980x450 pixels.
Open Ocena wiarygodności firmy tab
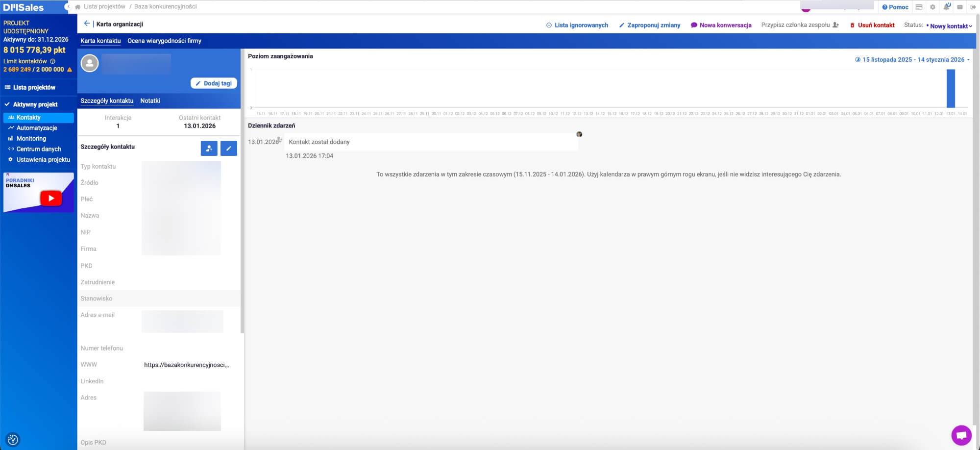tap(164, 41)
